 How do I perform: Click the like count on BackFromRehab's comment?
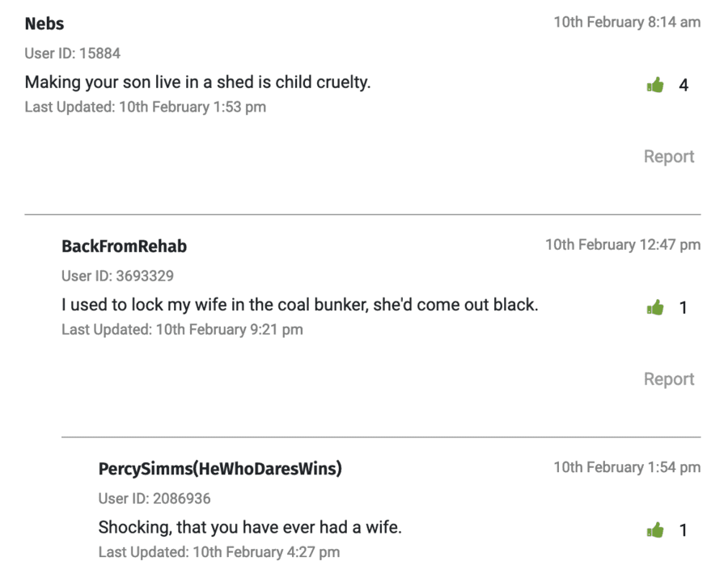(x=684, y=308)
